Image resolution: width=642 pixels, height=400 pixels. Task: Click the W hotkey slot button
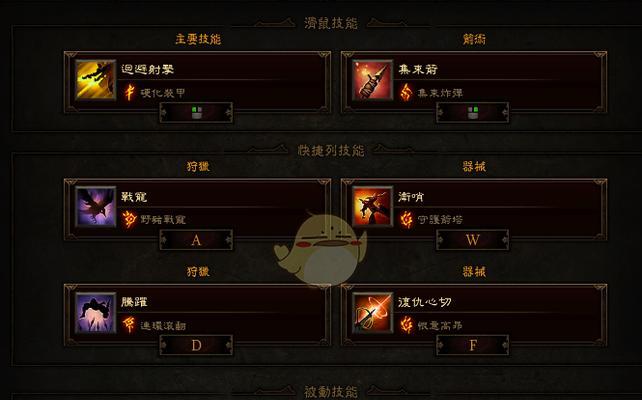(x=473, y=240)
